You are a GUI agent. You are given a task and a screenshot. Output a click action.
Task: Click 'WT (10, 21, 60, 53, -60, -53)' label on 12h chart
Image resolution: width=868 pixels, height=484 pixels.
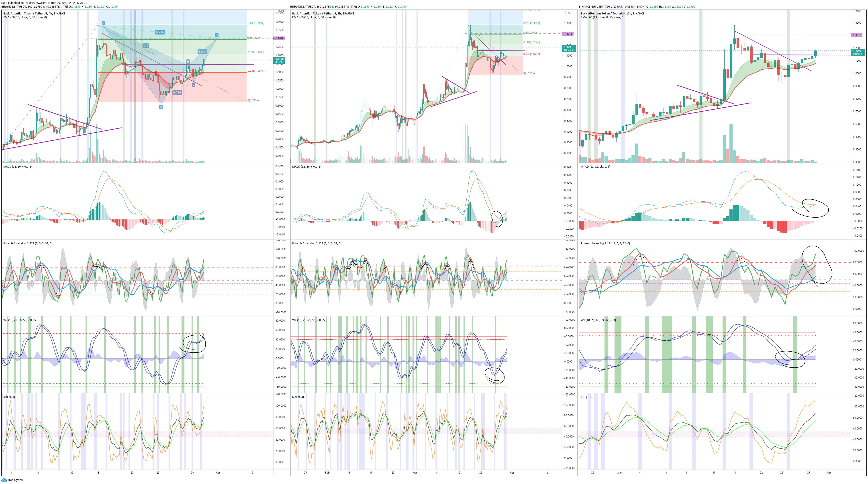tap(598, 320)
